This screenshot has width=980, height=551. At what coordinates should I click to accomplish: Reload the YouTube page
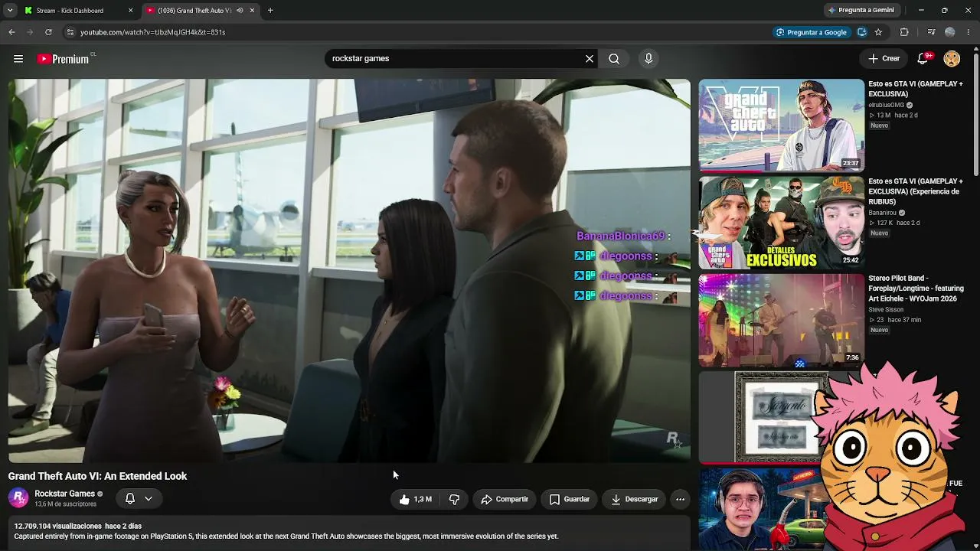pos(48,32)
